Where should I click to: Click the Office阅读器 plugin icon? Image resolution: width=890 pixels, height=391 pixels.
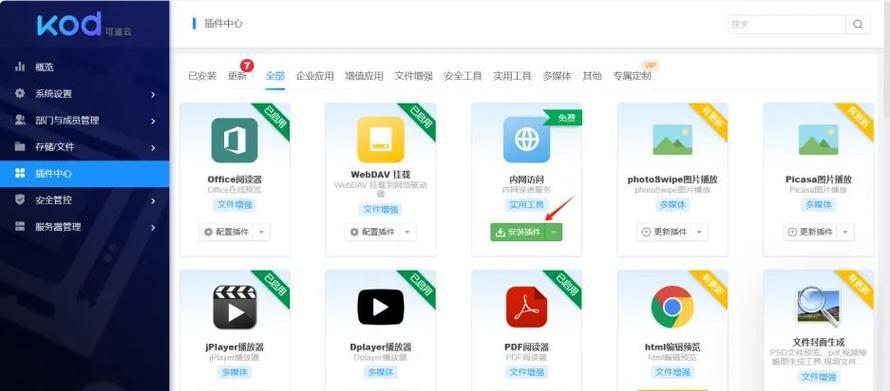pyautogui.click(x=234, y=140)
